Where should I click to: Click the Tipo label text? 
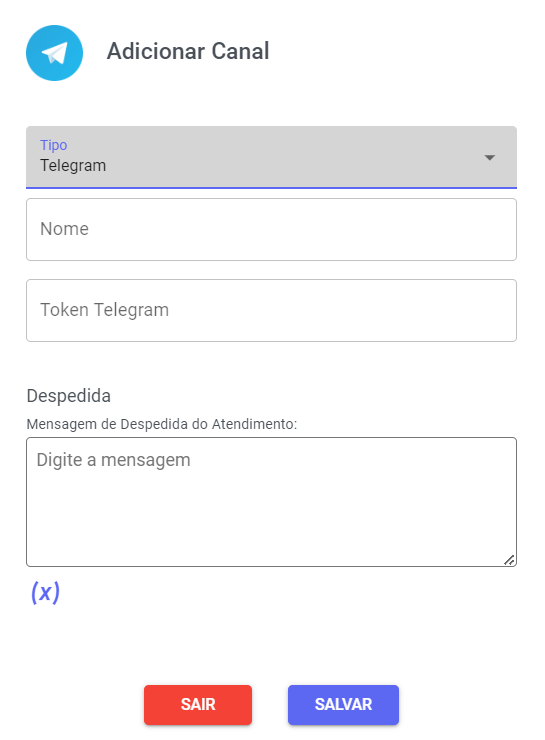pos(53,145)
